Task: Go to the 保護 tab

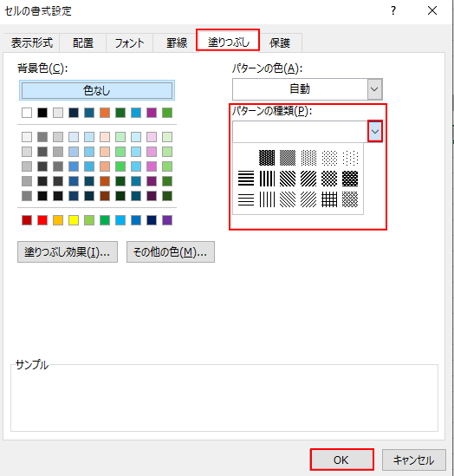Action: point(280,42)
